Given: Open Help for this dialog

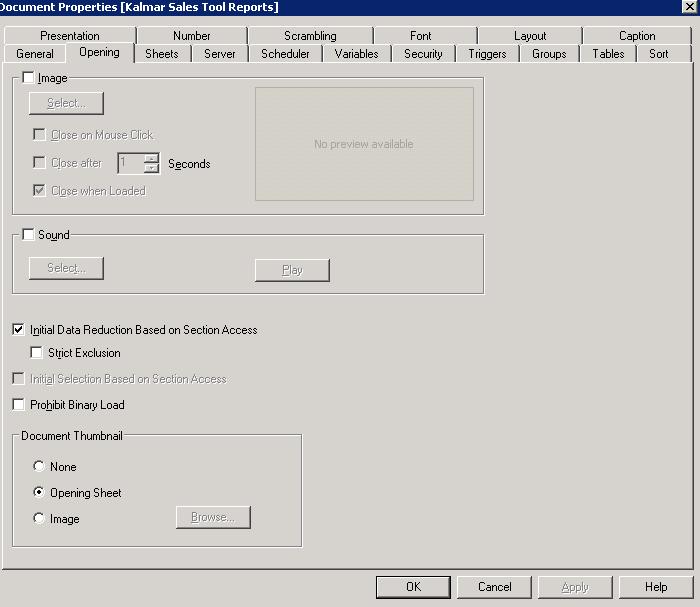Looking at the screenshot, I should coord(656,587).
